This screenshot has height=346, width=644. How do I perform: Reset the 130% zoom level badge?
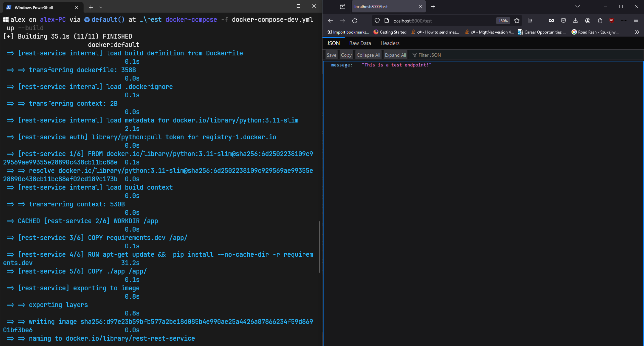pos(503,21)
